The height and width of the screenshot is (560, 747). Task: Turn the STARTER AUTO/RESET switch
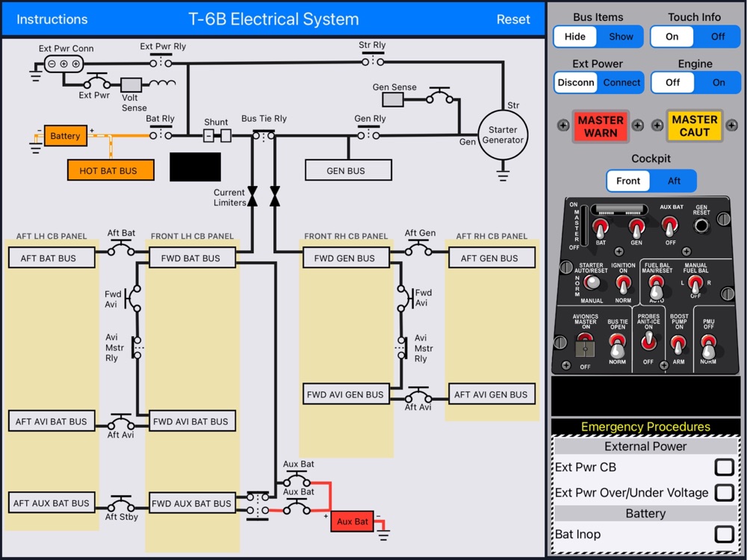click(592, 282)
